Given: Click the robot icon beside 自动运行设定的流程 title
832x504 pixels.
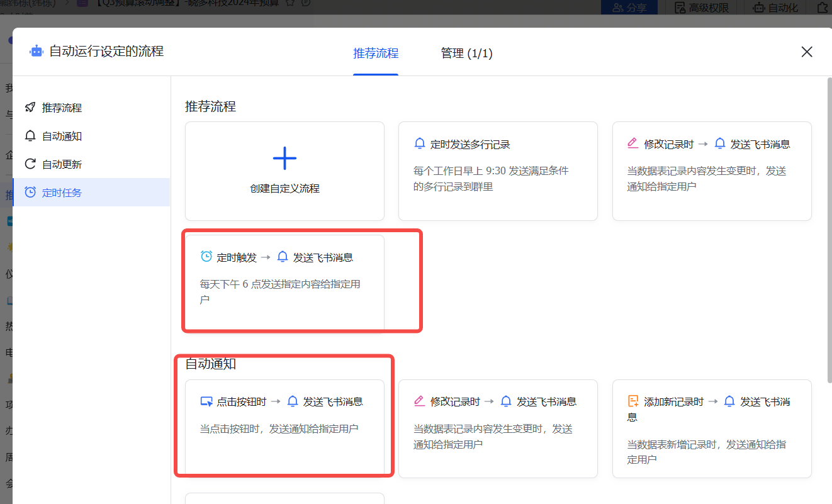Looking at the screenshot, I should click(37, 52).
